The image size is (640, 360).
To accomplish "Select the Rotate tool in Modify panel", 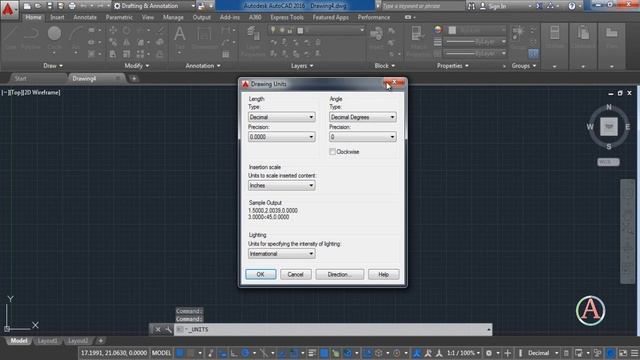I will pyautogui.click(x=127, y=30).
